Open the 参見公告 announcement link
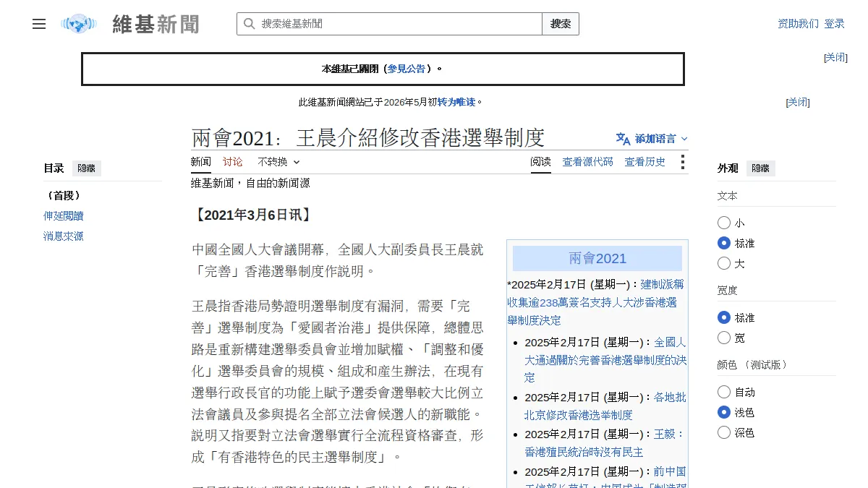This screenshot has width=868, height=488. pyautogui.click(x=406, y=69)
